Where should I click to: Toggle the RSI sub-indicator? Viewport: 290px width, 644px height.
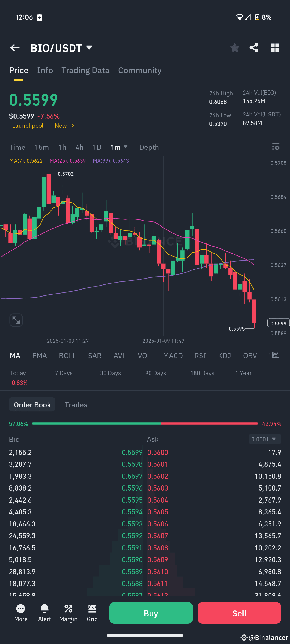point(200,356)
